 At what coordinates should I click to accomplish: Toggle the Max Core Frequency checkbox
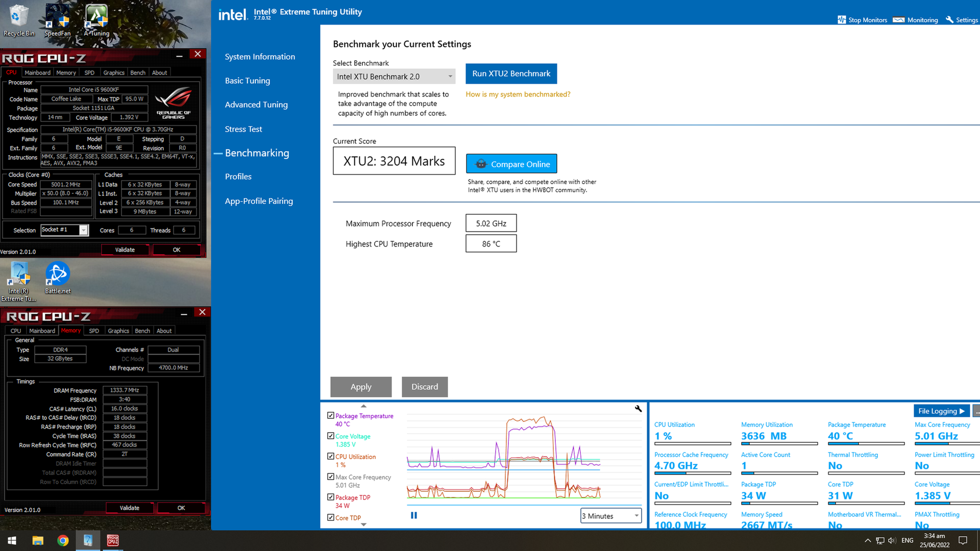click(x=331, y=477)
